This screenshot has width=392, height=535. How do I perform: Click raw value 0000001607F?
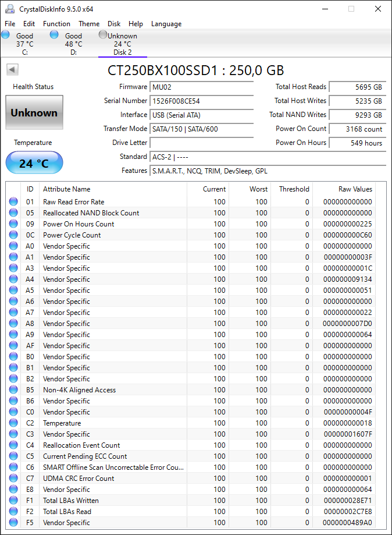348,434
